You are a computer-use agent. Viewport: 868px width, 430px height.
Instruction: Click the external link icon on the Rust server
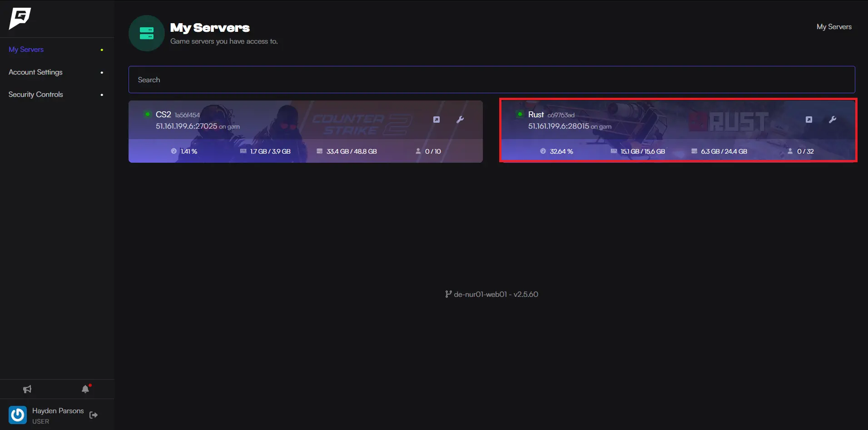(x=808, y=120)
